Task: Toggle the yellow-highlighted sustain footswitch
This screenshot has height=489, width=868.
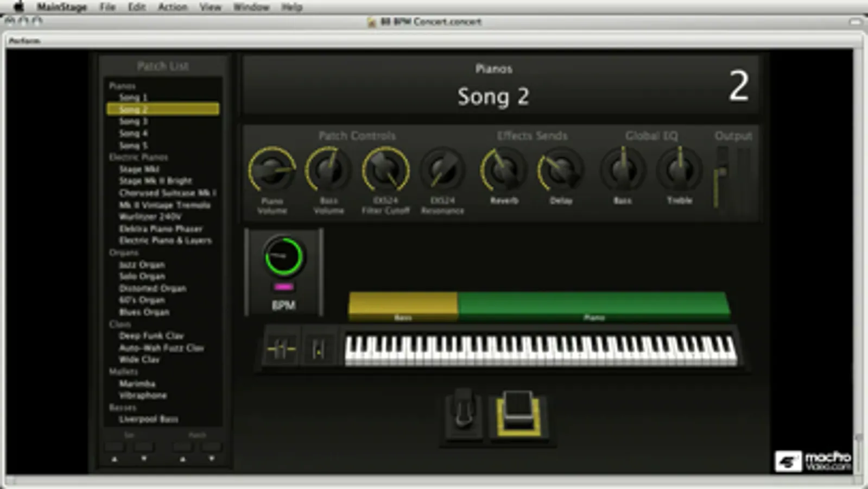Action: pyautogui.click(x=519, y=413)
